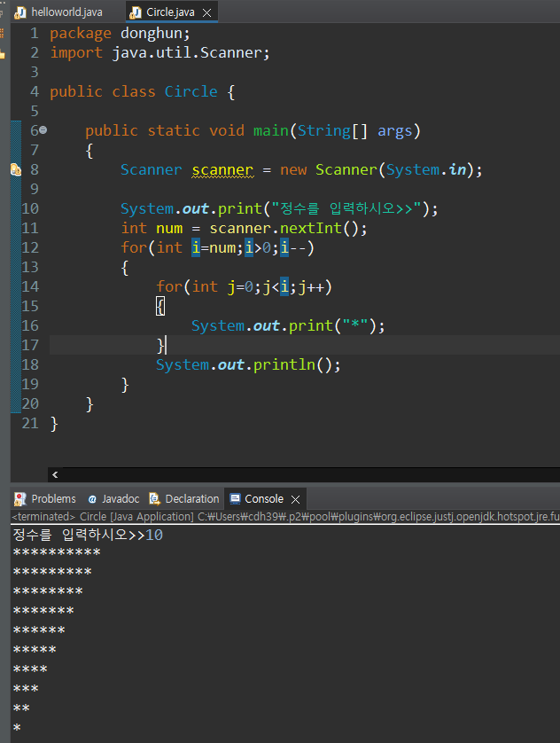
Task: Click the 'j=0' initializer on line 14
Action: 240,286
